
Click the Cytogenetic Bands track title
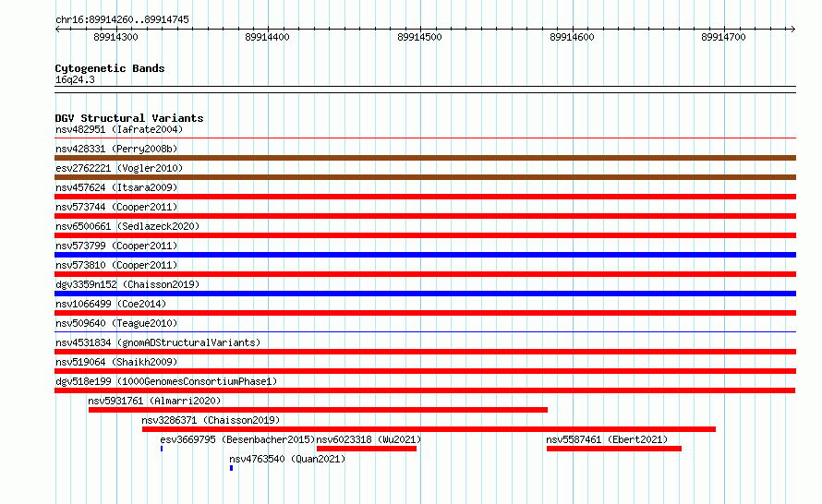110,68
